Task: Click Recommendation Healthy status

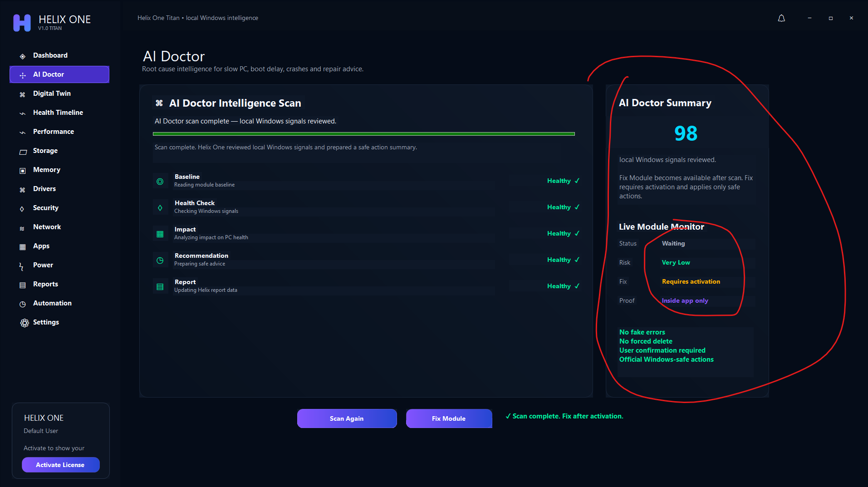Action: 563,260
